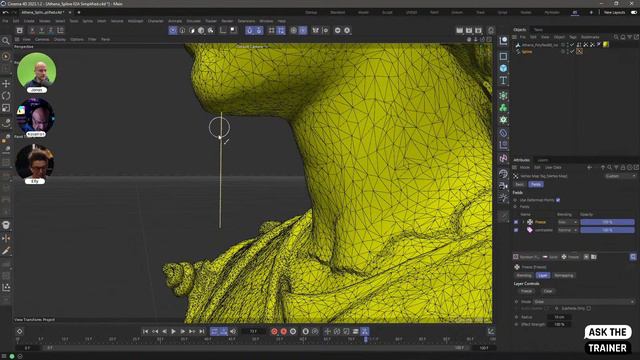Image resolution: width=640 pixels, height=360 pixels.
Task: Open second field layer Blending dropdown
Action: click(x=567, y=230)
